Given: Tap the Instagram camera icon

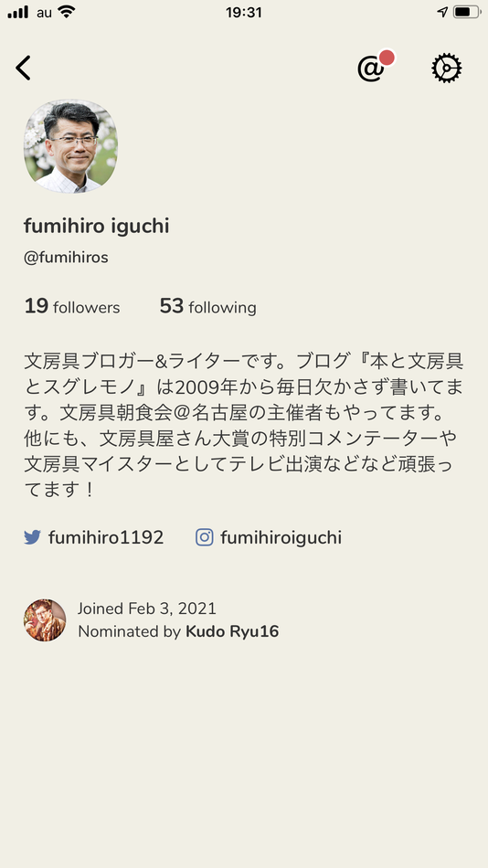Looking at the screenshot, I should point(205,537).
